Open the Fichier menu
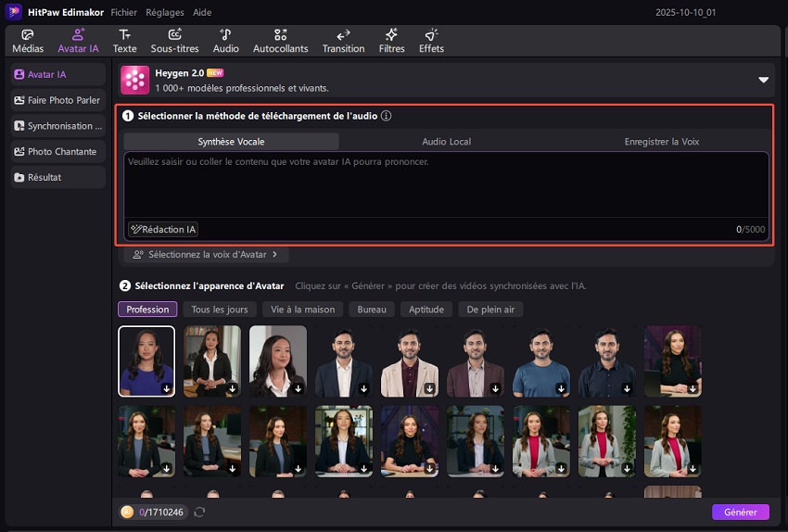The image size is (788, 532). (x=123, y=13)
